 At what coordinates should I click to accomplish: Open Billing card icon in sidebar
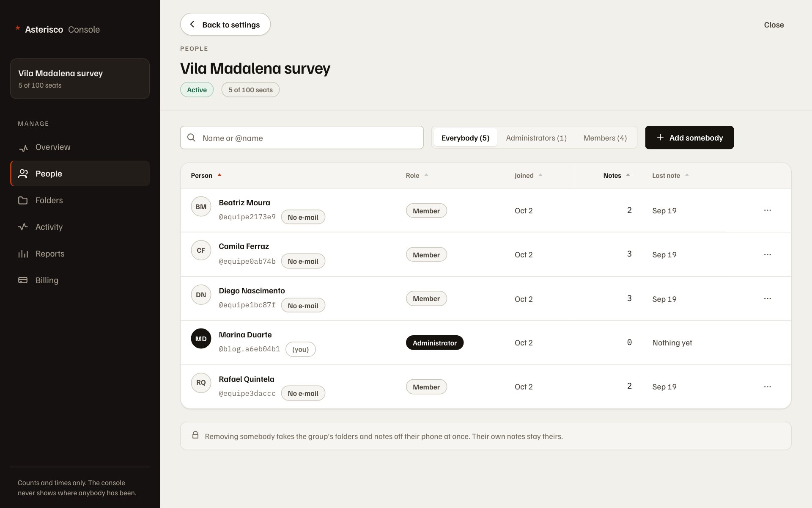click(23, 280)
